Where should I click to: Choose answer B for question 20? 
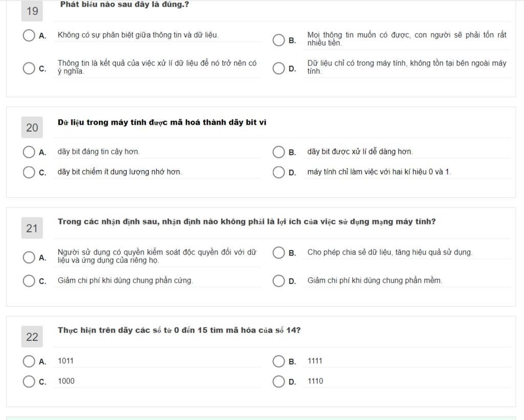pos(278,152)
